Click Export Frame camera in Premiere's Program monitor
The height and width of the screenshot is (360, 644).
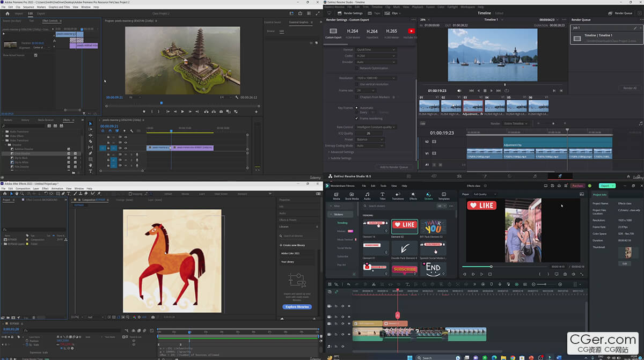click(221, 112)
